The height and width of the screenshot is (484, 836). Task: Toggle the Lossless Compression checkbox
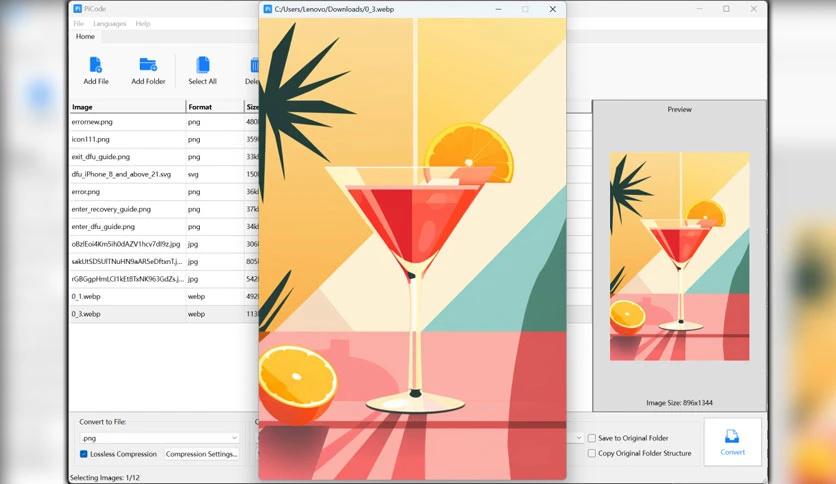click(x=84, y=454)
